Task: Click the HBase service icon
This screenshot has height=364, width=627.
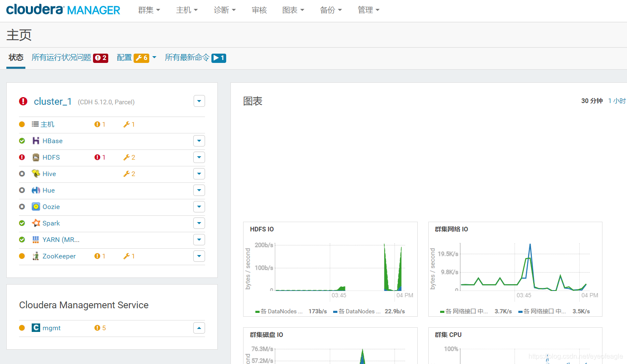Action: point(36,141)
